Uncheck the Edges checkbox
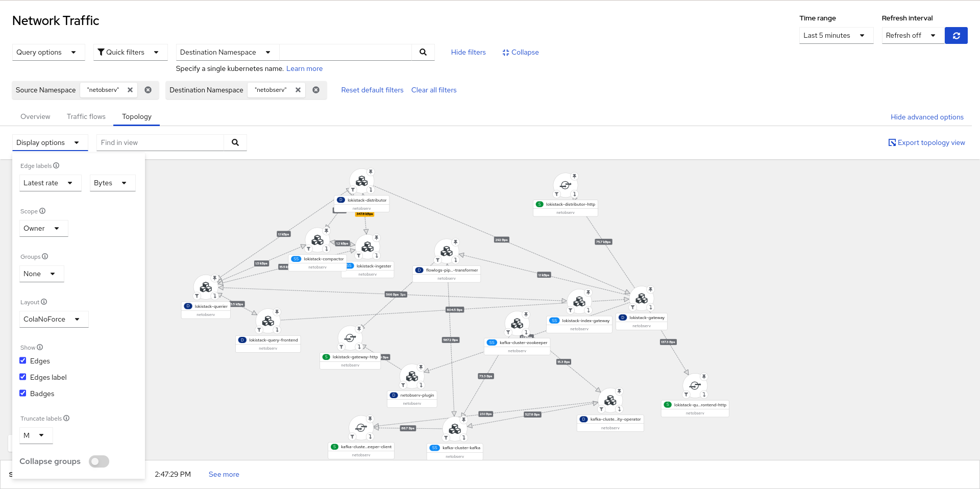 coord(23,361)
